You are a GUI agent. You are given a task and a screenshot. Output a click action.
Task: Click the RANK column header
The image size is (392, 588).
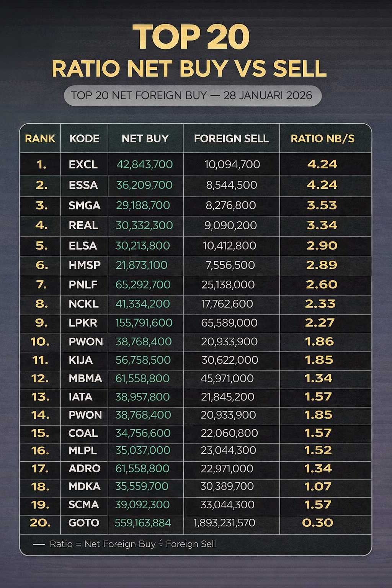[x=40, y=139]
